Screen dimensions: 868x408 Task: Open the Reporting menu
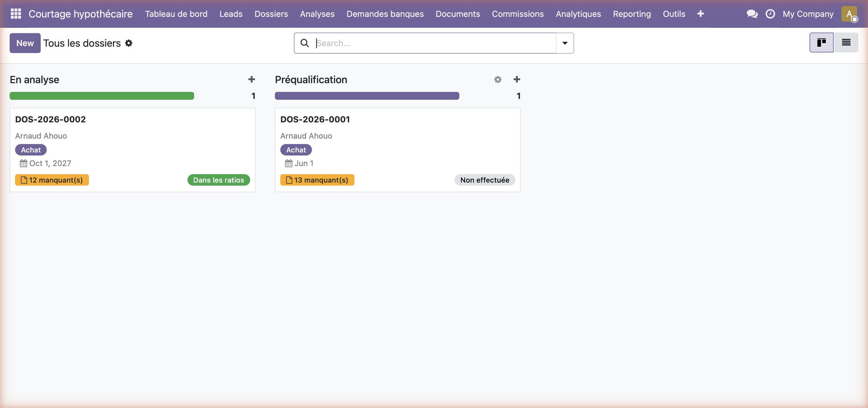point(632,14)
